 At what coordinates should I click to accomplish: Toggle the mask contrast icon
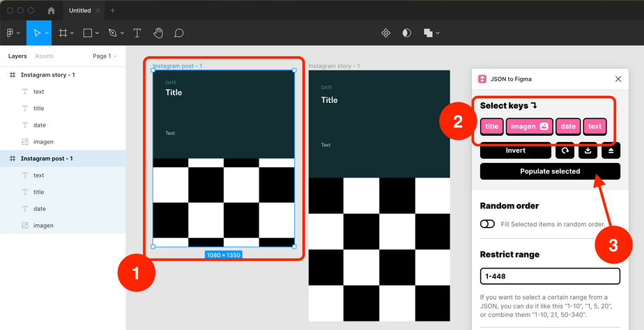click(x=407, y=33)
